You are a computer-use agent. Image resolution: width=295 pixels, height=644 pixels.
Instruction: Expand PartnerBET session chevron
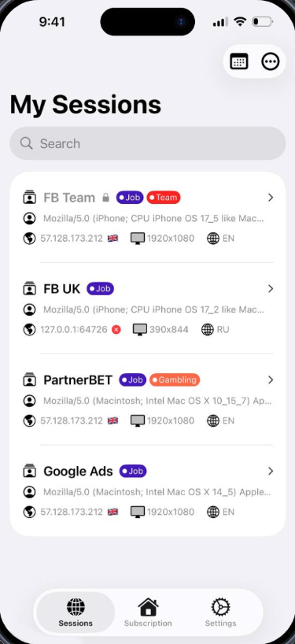click(271, 380)
